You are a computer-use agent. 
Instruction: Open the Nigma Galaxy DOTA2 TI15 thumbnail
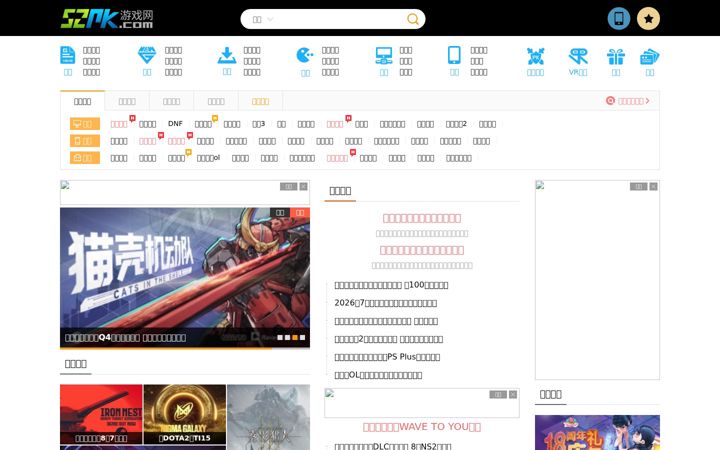pyautogui.click(x=185, y=414)
